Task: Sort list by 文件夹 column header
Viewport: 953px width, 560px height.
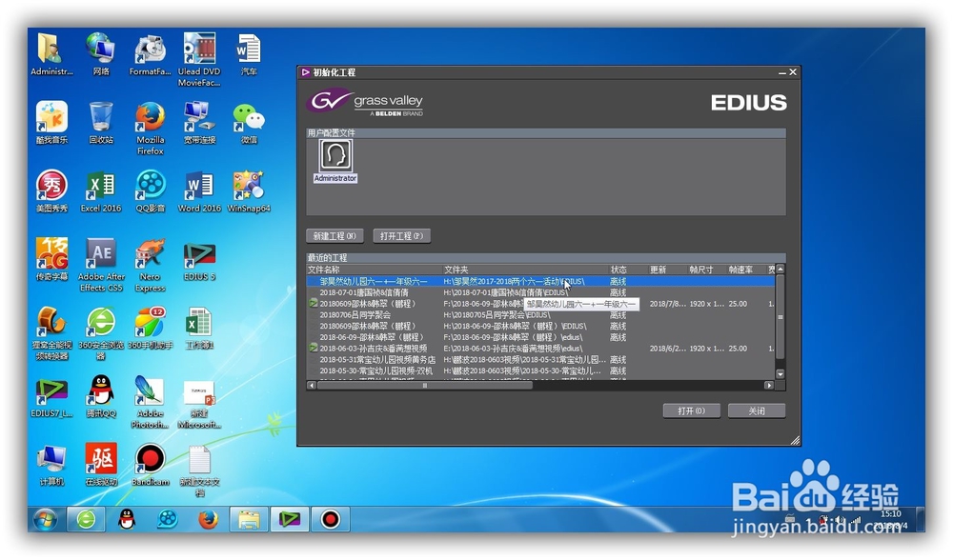Action: pyautogui.click(x=526, y=270)
